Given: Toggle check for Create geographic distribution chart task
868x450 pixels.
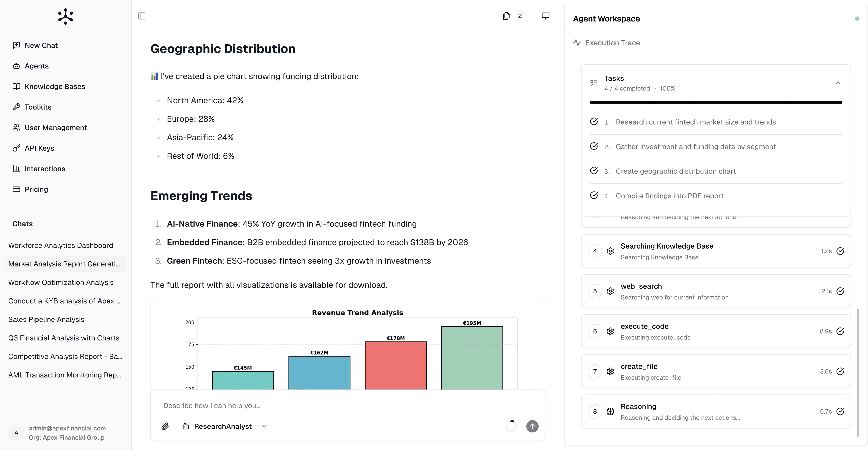Looking at the screenshot, I should click(594, 171).
